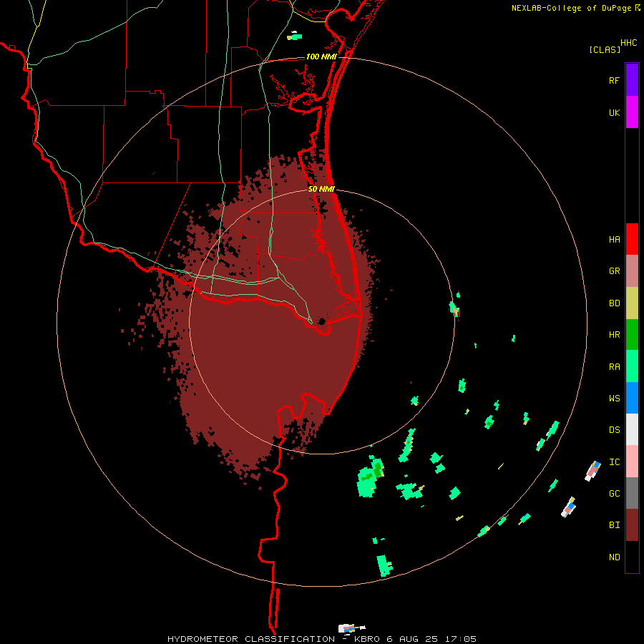
Task: Click the pink GR legend swatch
Action: pos(632,271)
